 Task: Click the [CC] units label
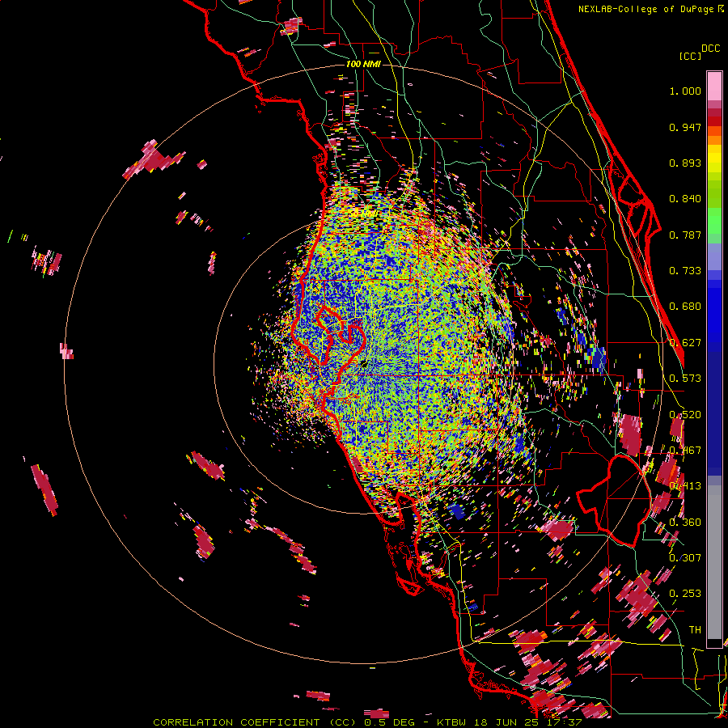pyautogui.click(x=691, y=56)
